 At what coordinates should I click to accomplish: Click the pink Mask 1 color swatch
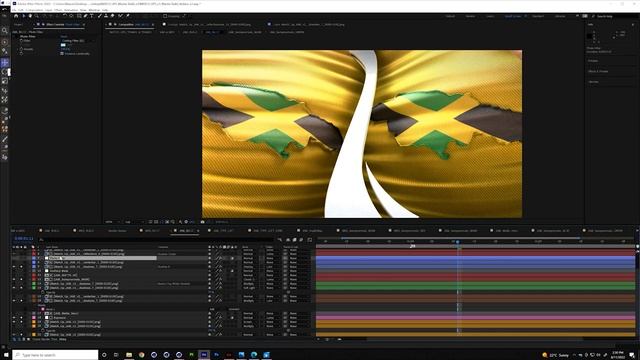tap(42, 309)
